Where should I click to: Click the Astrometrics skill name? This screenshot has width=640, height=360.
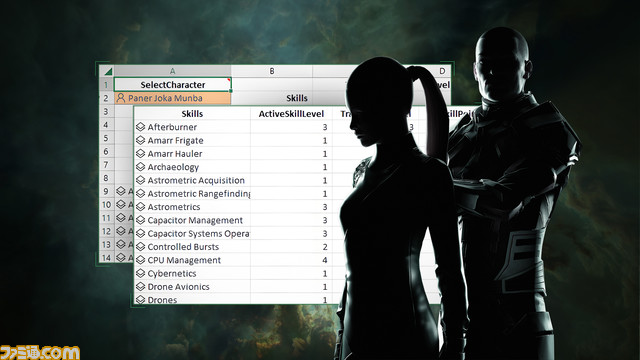pyautogui.click(x=173, y=207)
